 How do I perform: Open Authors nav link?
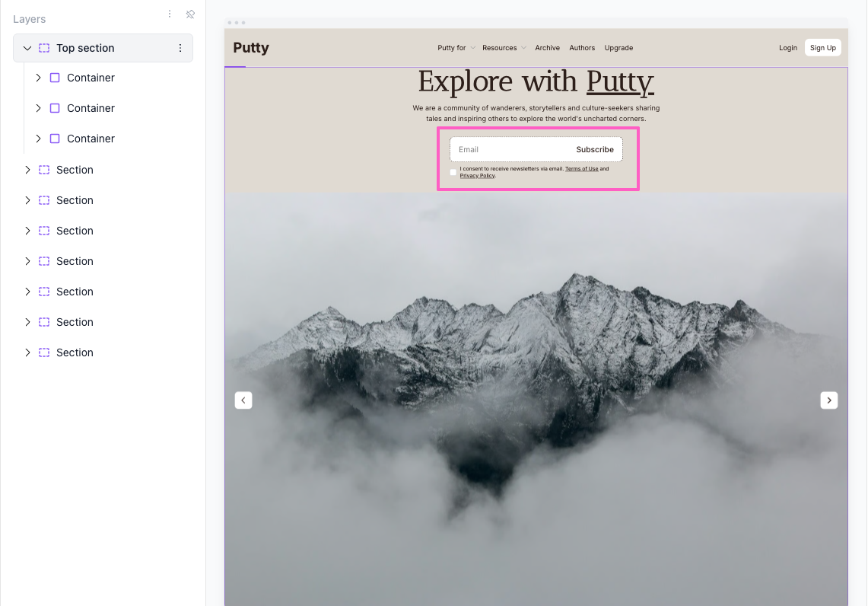coord(582,48)
